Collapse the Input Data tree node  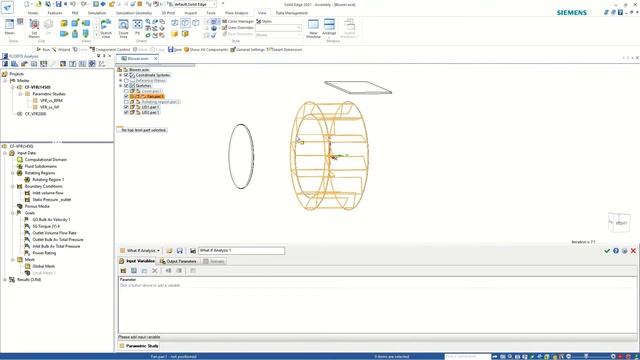coord(5,153)
